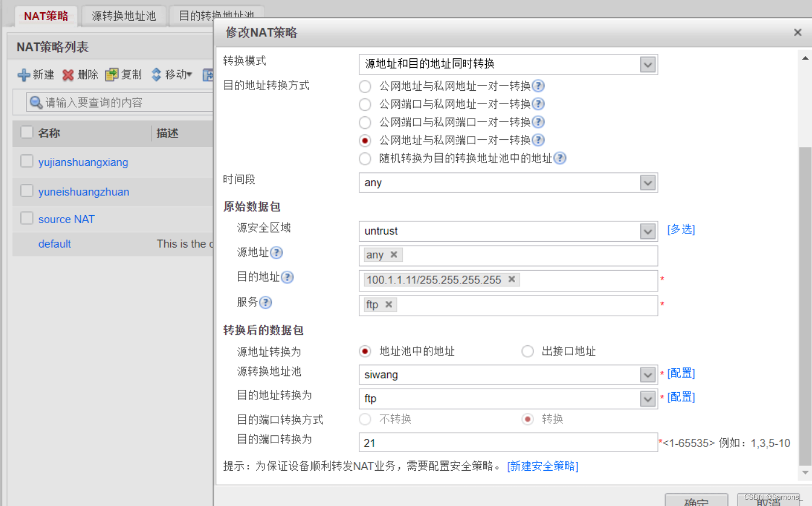
Task: Choose 地址池中的地址 radio option
Action: [365, 351]
